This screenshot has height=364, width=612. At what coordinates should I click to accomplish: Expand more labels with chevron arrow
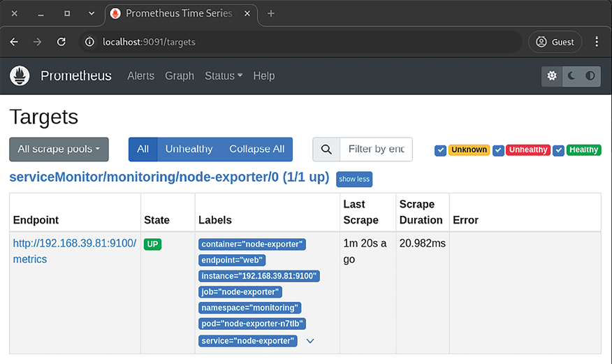[x=310, y=341]
